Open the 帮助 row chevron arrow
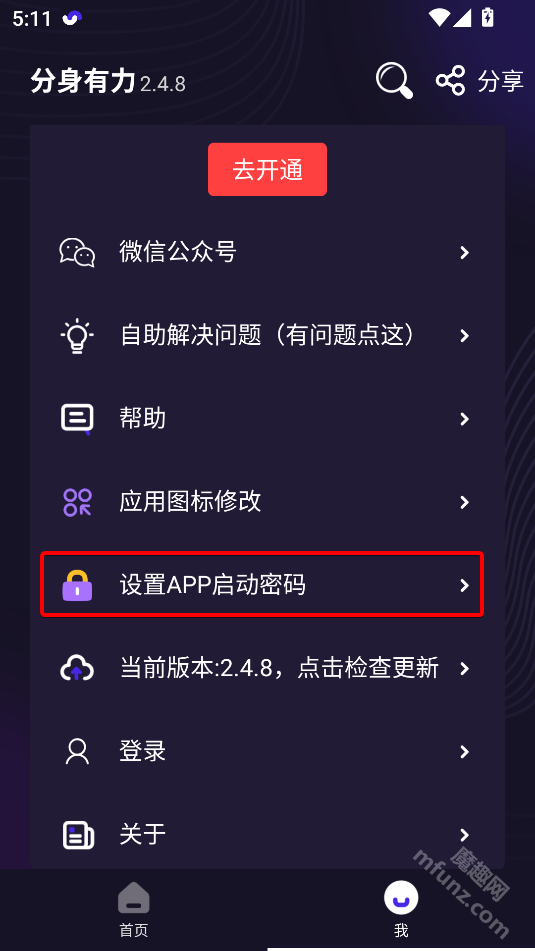This screenshot has height=951, width=535. [464, 418]
